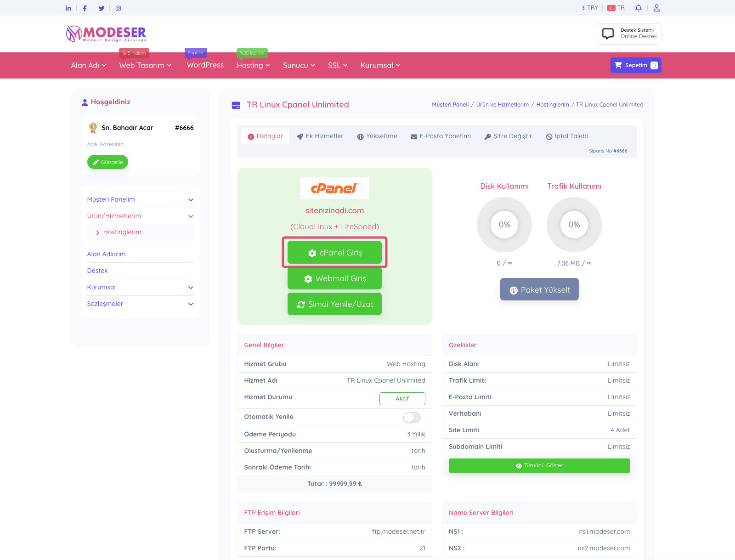Click ftp.modeser.net.tr FTP server value
Screen dimensions: 735x560
click(399, 532)
